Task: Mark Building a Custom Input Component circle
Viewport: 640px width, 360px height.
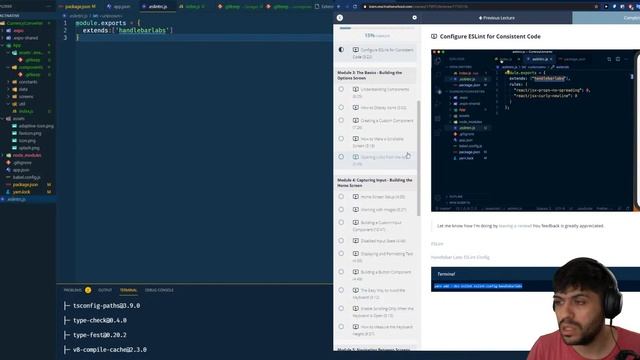Action: (341, 222)
